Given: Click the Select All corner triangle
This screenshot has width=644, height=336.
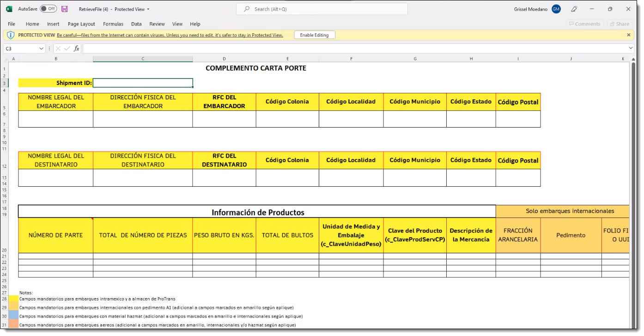Looking at the screenshot, I should tap(6, 59).
